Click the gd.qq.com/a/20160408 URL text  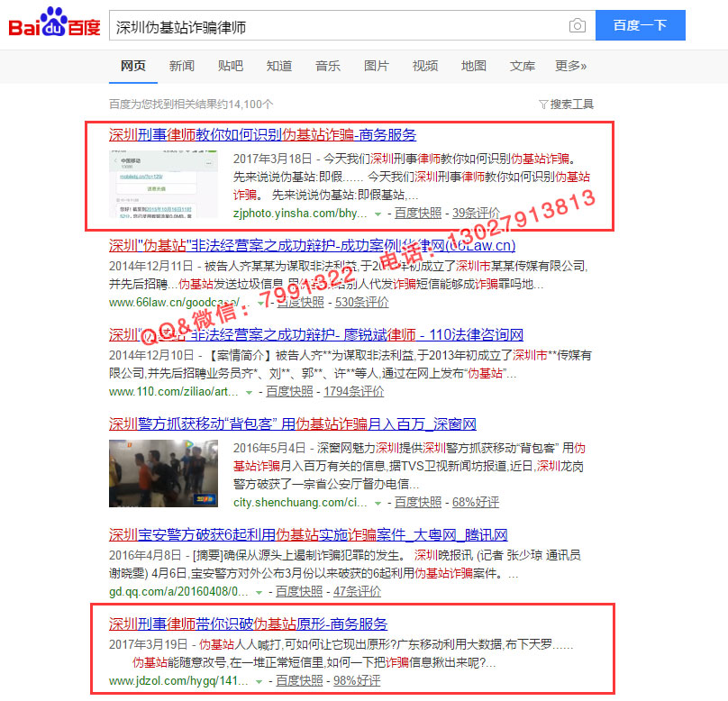click(x=178, y=591)
